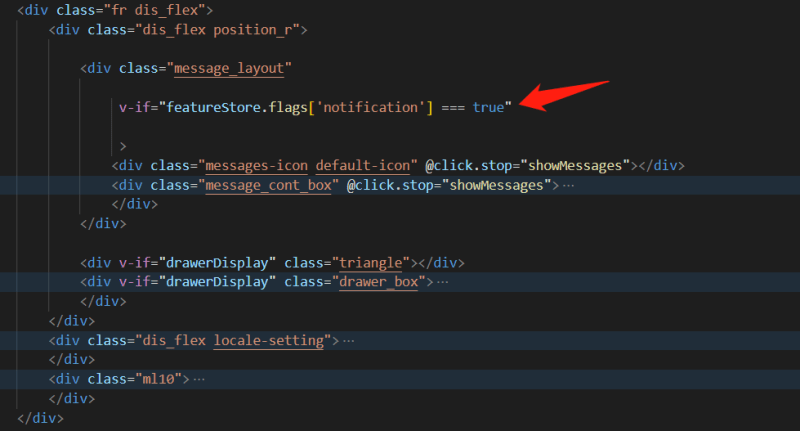Click the lone '>' closing bracket line
The image size is (800, 431).
(x=122, y=147)
